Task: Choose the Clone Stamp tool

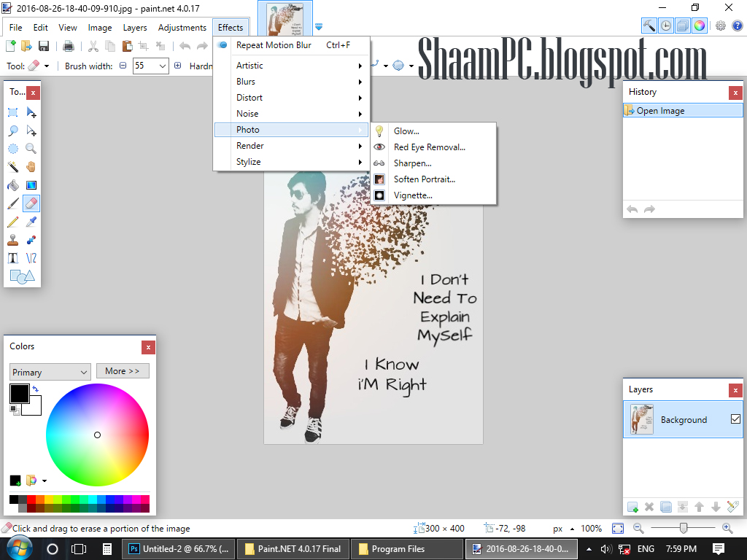Action: [x=13, y=240]
